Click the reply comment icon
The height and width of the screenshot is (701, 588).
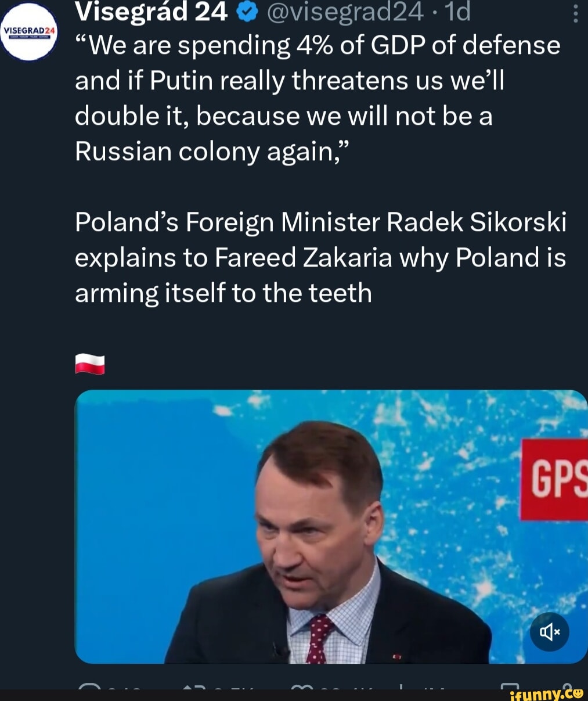(88, 688)
